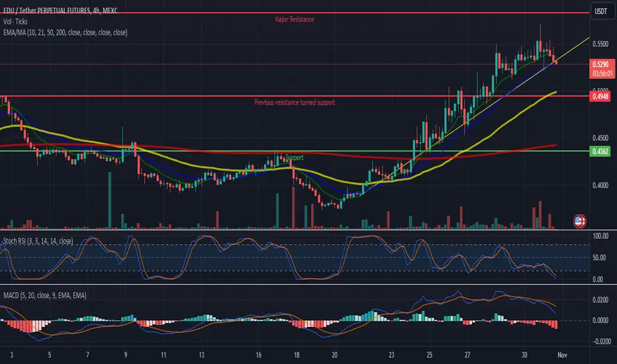
Task: Select the green Support text label
Action: 295,158
